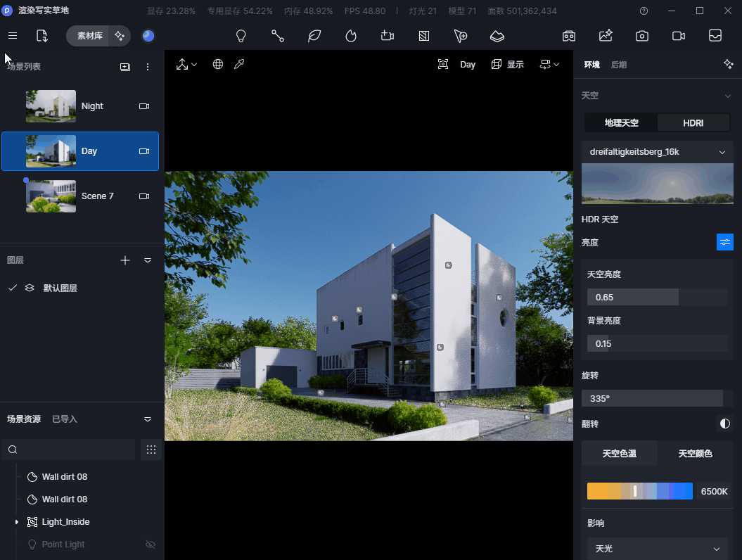The image size is (742, 560).
Task: Select the flame effects tool
Action: point(351,36)
